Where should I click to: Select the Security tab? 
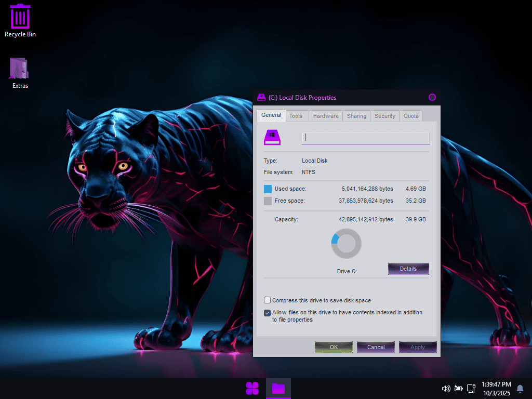(385, 116)
